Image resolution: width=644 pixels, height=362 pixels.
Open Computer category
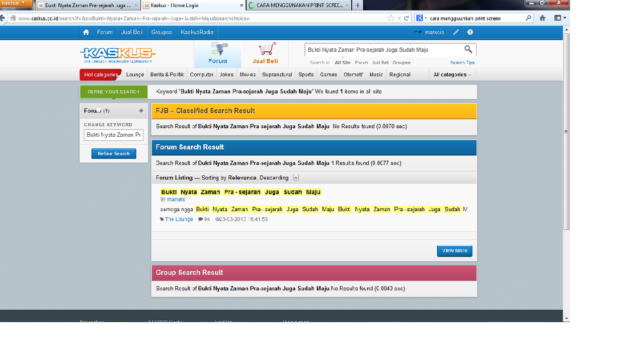click(202, 74)
